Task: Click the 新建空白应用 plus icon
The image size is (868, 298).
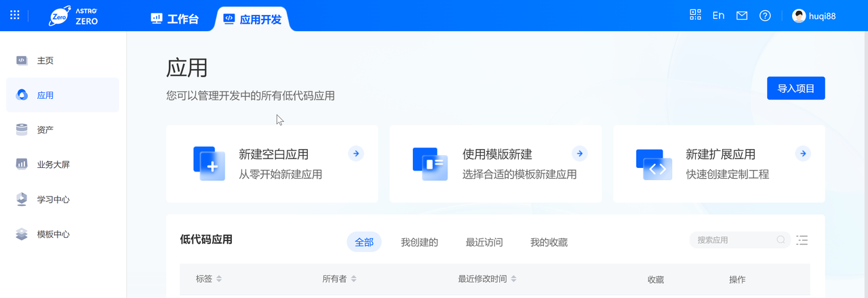Action: point(209,164)
